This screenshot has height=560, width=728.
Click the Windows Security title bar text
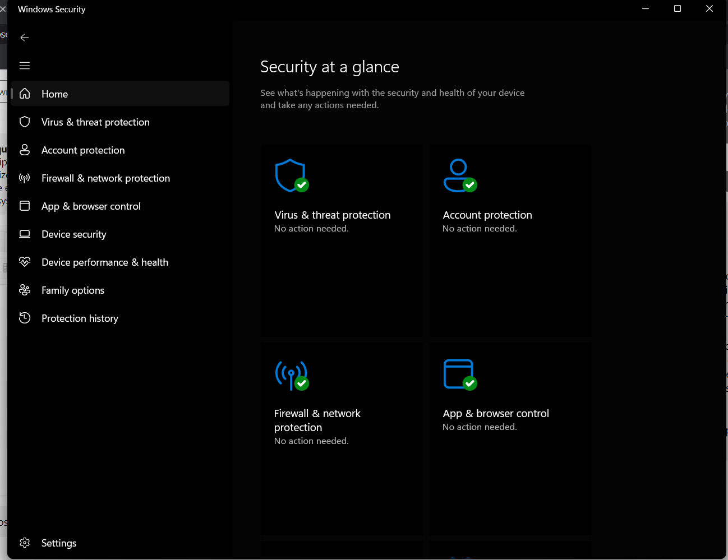point(52,9)
